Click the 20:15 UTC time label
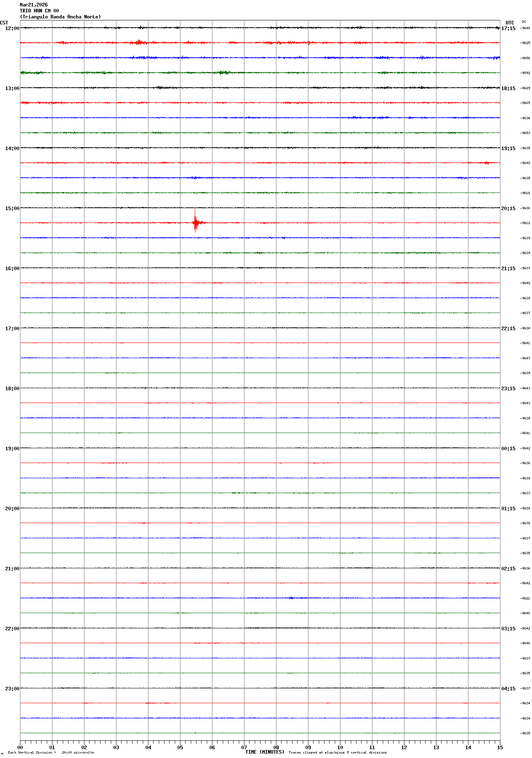Screen dimensions: 532x758 508,209
